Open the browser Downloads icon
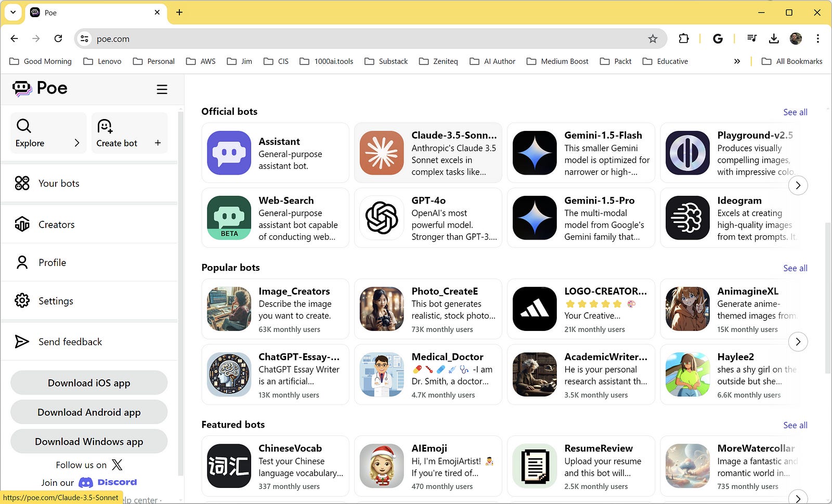832x504 pixels. point(774,38)
